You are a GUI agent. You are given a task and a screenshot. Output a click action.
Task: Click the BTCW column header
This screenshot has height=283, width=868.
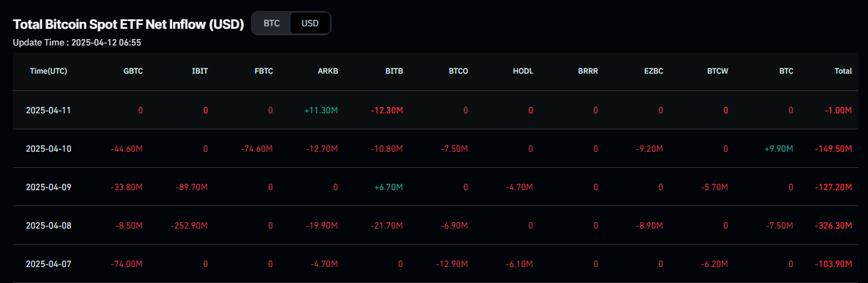718,71
